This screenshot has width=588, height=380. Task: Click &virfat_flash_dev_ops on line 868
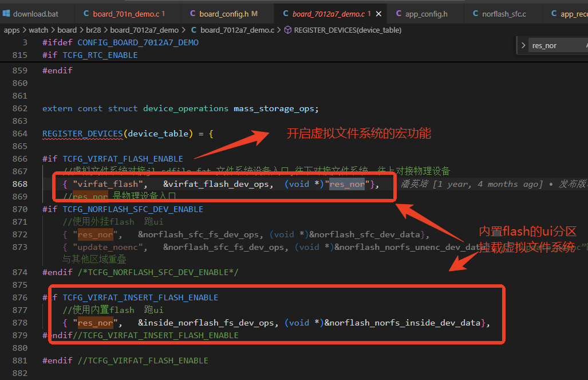[x=216, y=184]
